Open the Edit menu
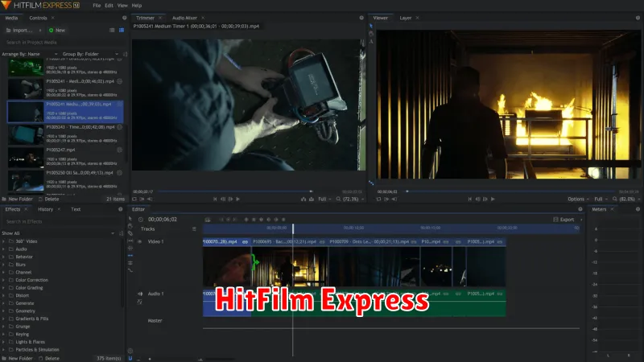Image resolution: width=644 pixels, height=362 pixels. [x=109, y=6]
